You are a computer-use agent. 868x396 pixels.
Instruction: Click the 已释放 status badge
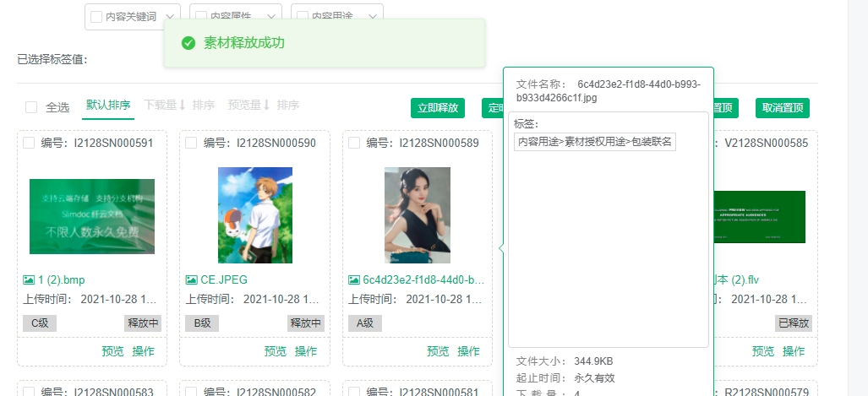(794, 323)
